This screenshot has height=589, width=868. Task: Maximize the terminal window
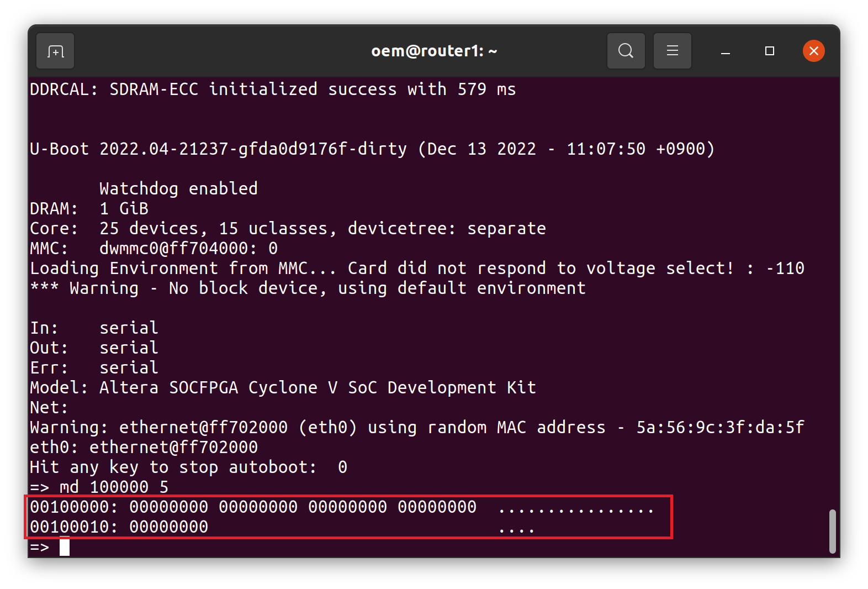769,51
